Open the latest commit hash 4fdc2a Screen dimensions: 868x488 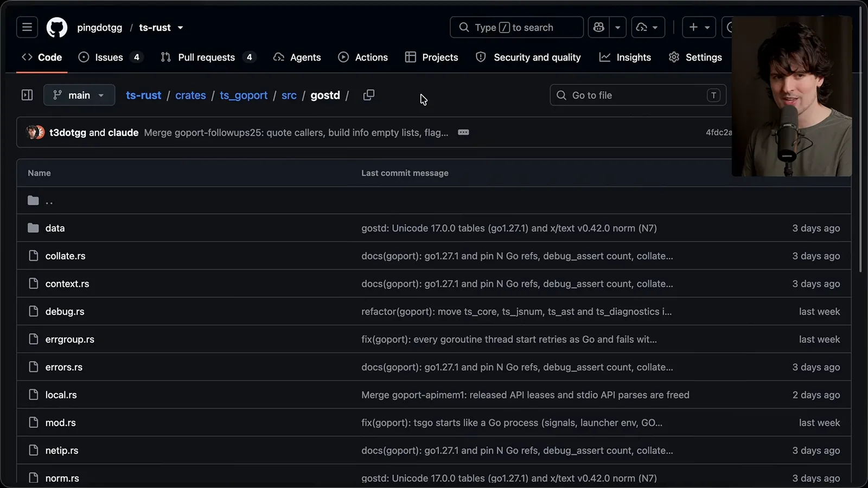point(718,132)
